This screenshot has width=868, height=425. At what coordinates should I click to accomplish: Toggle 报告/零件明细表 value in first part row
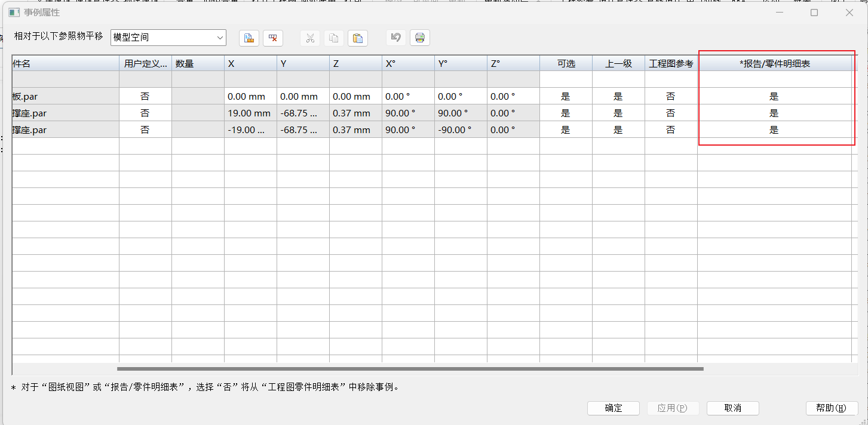click(x=774, y=96)
